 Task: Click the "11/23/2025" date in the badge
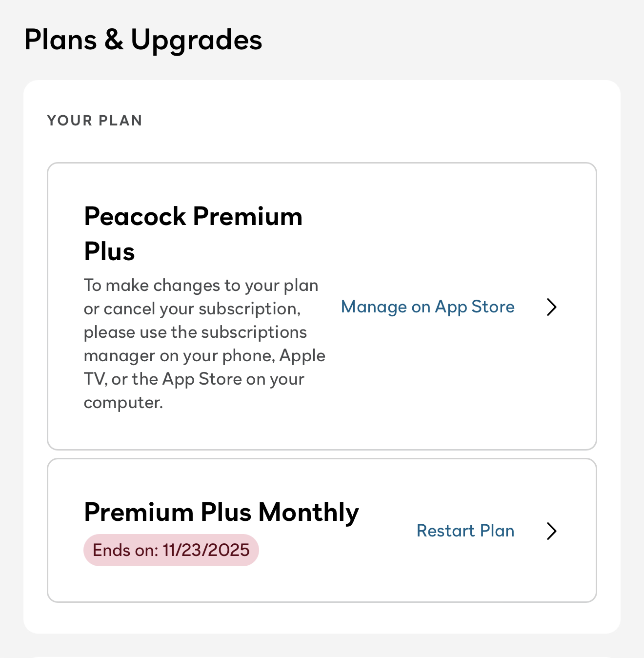[x=206, y=550]
